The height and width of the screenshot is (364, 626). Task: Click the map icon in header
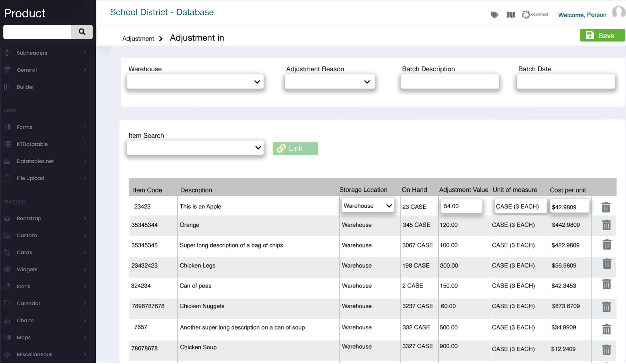[x=510, y=15]
